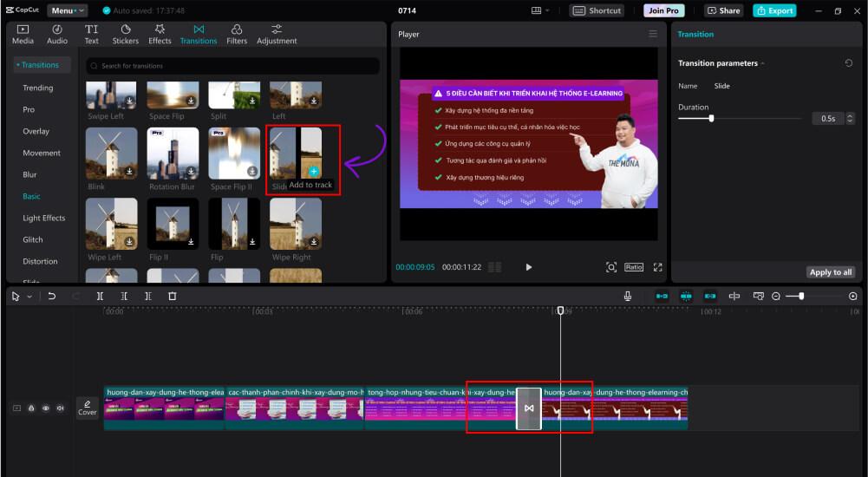This screenshot has height=477, width=868.
Task: Download the Swipe Left transition
Action: [129, 101]
